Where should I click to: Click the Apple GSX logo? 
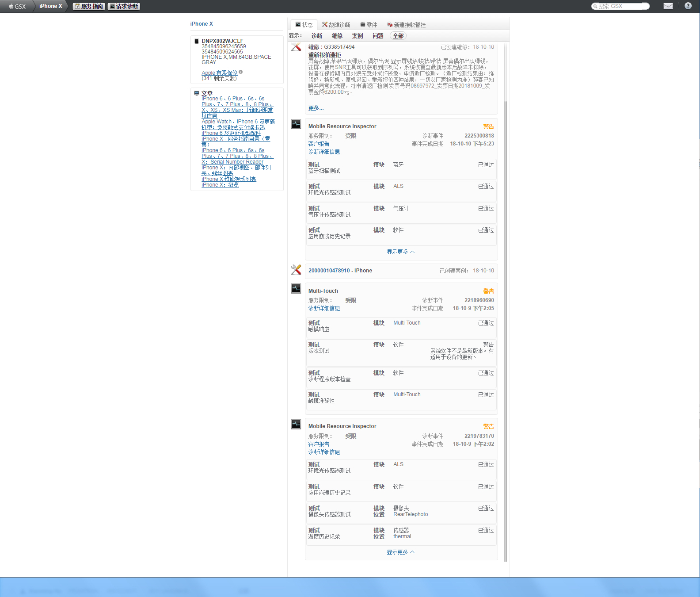[17, 6]
